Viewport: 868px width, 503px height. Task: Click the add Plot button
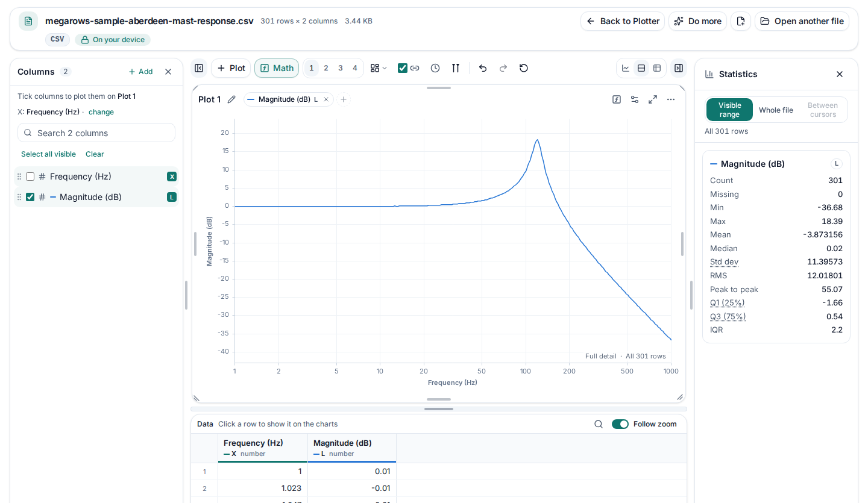click(x=231, y=68)
